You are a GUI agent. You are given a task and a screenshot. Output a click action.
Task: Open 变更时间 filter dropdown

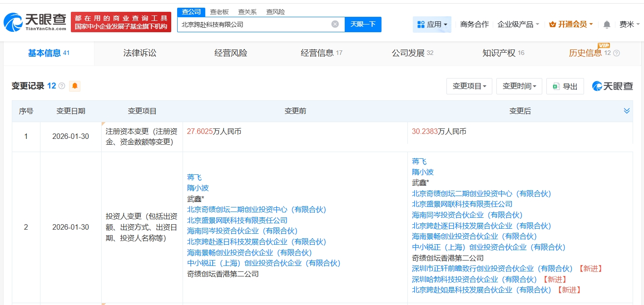pyautogui.click(x=519, y=86)
